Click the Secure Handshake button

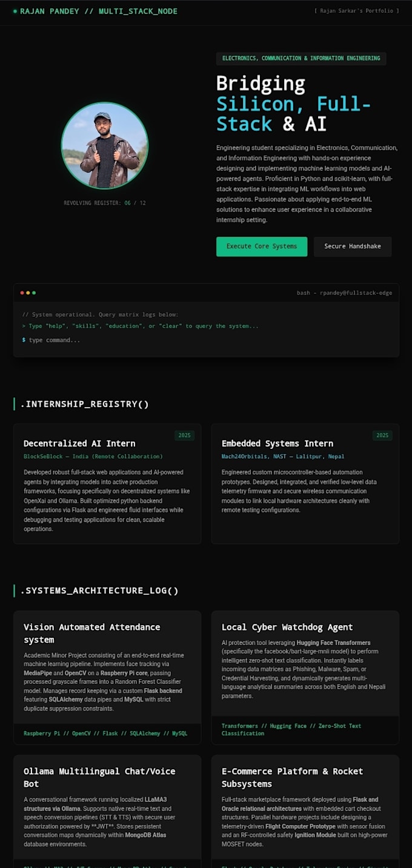(x=353, y=247)
